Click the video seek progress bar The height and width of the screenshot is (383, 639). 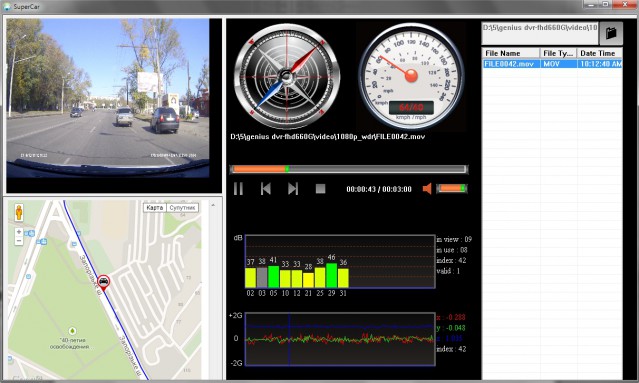[x=349, y=169]
